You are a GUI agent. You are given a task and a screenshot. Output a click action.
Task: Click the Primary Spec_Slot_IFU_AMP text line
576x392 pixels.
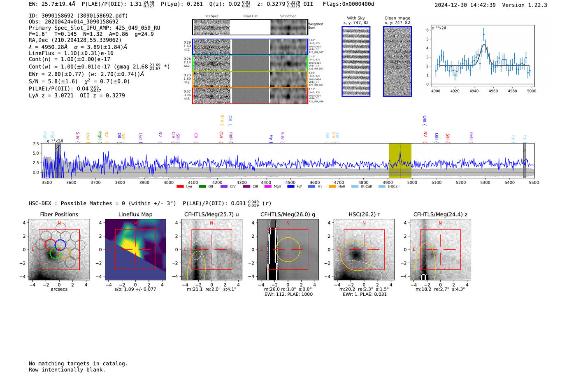click(95, 28)
